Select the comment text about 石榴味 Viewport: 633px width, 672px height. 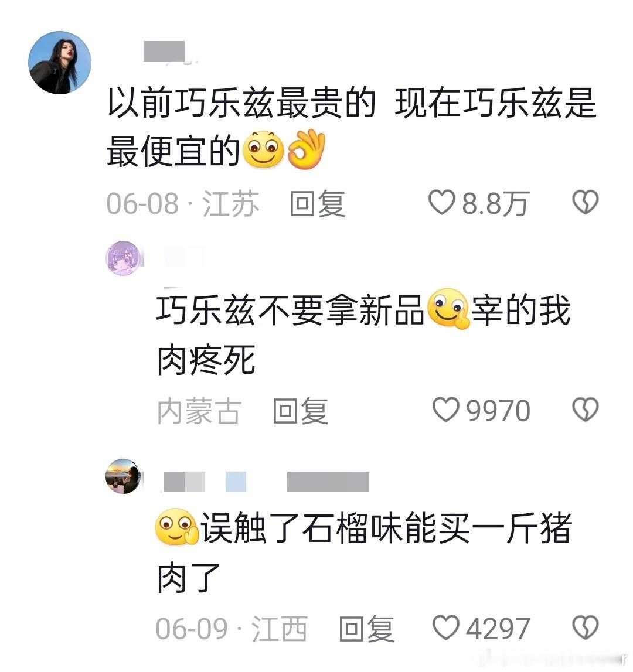(x=365, y=552)
